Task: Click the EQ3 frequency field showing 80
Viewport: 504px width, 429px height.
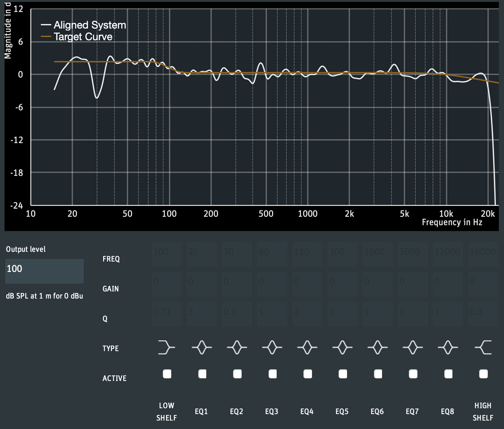Action: point(272,254)
